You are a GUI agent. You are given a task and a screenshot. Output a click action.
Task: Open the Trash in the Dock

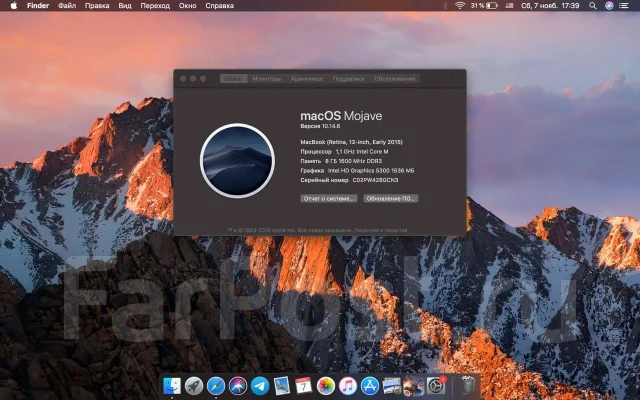pos(467,385)
